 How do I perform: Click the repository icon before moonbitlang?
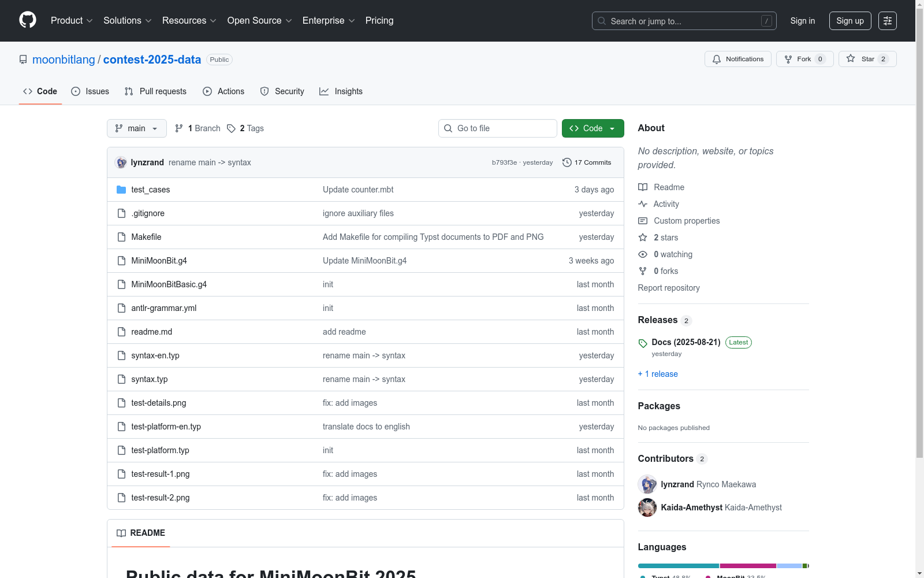23,60
